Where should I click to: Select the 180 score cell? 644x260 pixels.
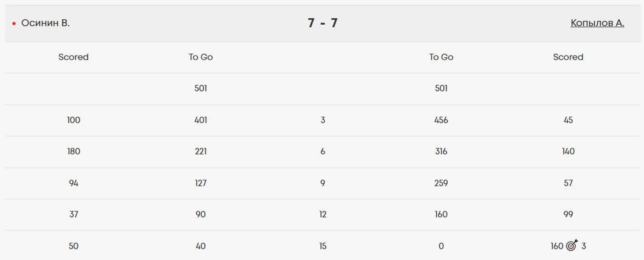[73, 151]
